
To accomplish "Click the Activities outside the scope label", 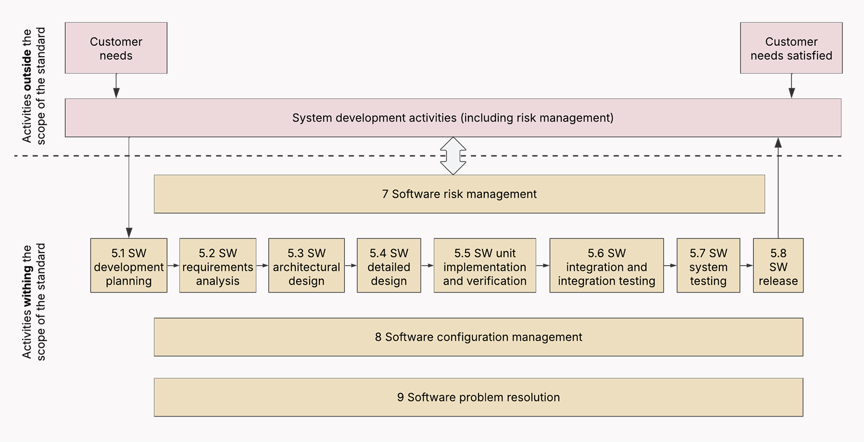I will pos(34,86).
